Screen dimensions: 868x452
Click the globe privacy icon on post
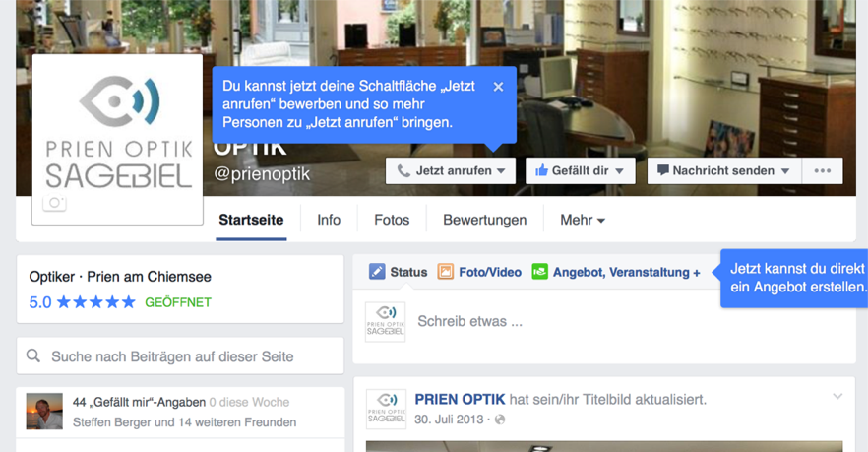pos(500,420)
